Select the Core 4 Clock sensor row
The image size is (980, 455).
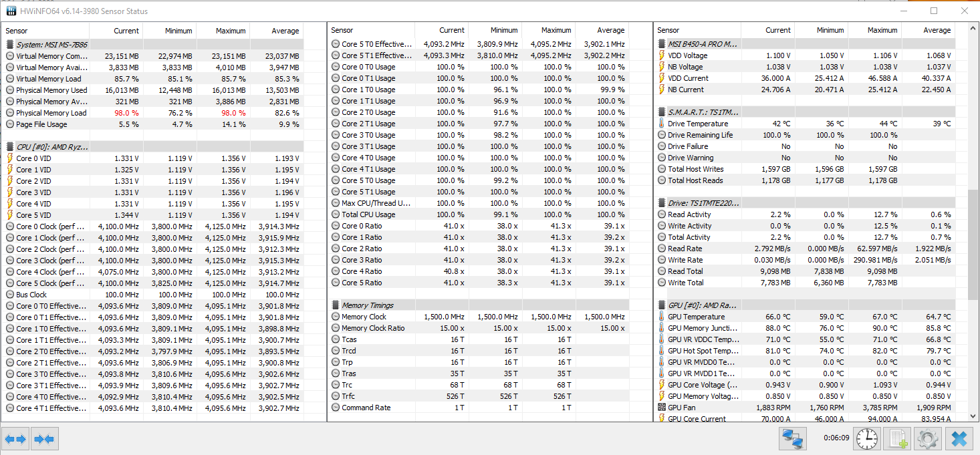coord(153,272)
